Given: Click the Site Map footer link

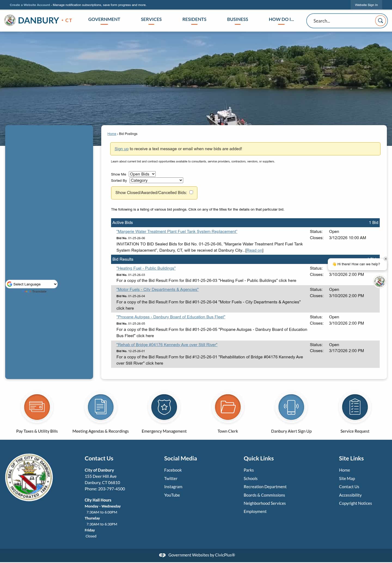Looking at the screenshot, I should coord(347,479).
